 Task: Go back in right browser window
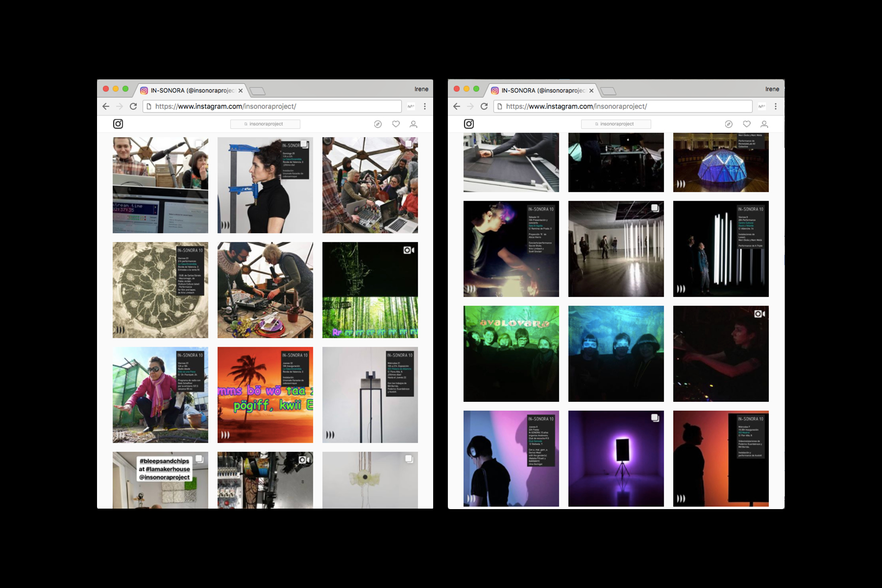(x=457, y=106)
